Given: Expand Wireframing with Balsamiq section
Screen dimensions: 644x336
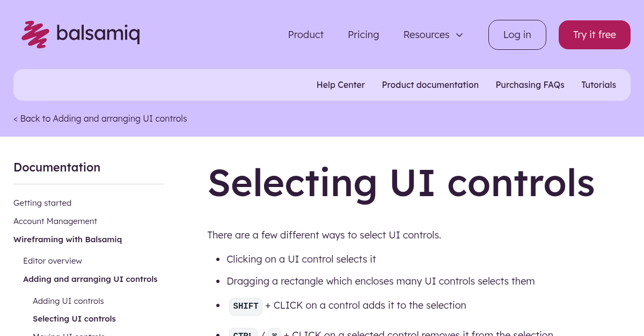Looking at the screenshot, I should tap(68, 239).
